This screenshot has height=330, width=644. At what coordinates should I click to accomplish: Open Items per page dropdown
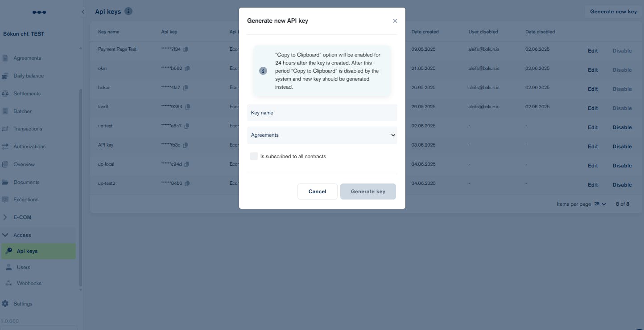(600, 204)
